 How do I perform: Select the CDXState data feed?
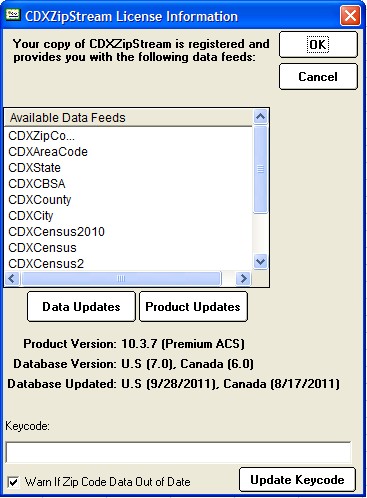(x=34, y=168)
